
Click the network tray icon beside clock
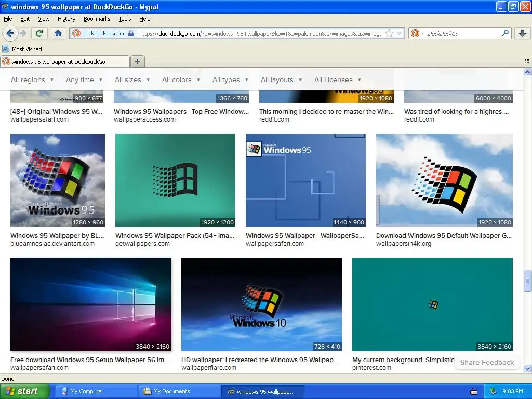tap(494, 391)
